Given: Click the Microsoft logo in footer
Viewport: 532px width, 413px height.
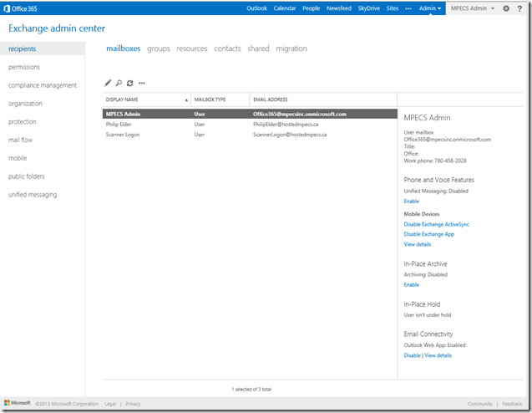Looking at the screenshot, I should point(18,403).
